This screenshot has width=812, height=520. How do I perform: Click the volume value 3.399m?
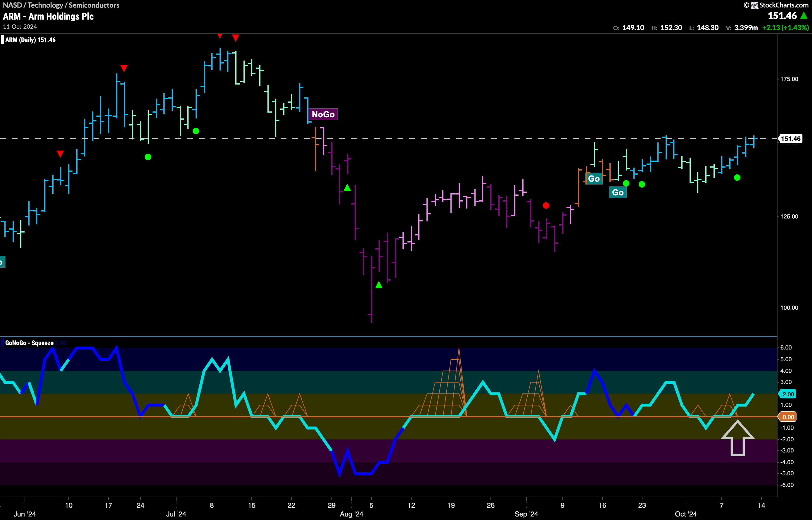click(746, 28)
